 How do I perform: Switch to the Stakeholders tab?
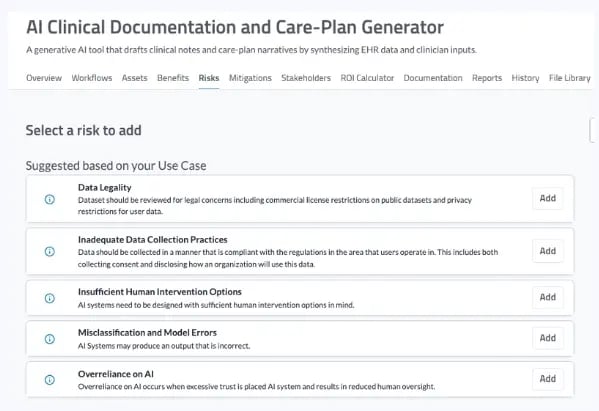(x=306, y=78)
